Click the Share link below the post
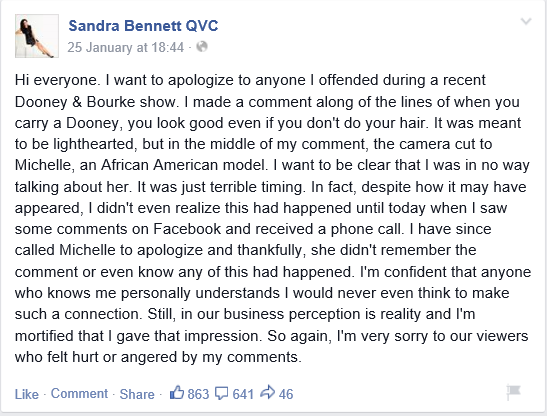The image size is (547, 416). (137, 394)
